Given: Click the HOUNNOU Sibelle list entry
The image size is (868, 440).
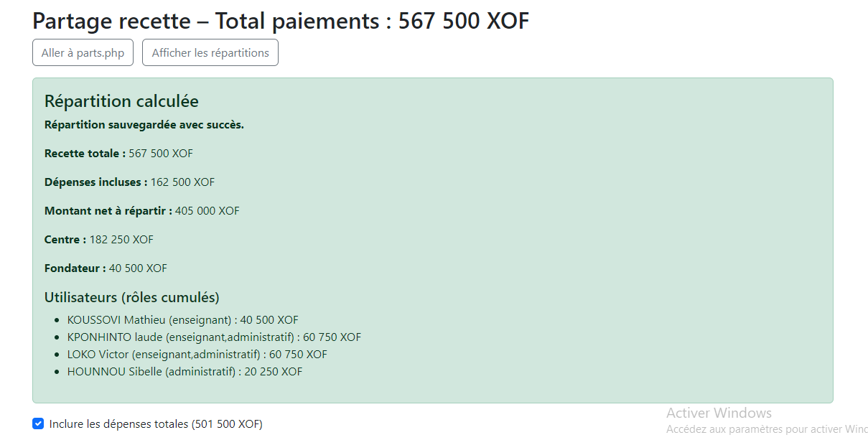Looking at the screenshot, I should click(x=185, y=372).
